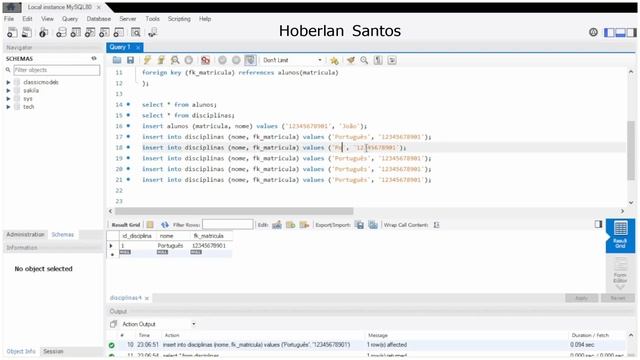Show more result view options chevron
The height and width of the screenshot is (360, 640).
(x=620, y=287)
